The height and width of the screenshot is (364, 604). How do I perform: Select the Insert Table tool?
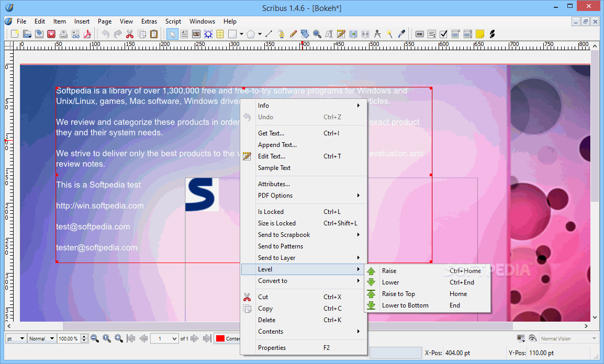coord(220,34)
